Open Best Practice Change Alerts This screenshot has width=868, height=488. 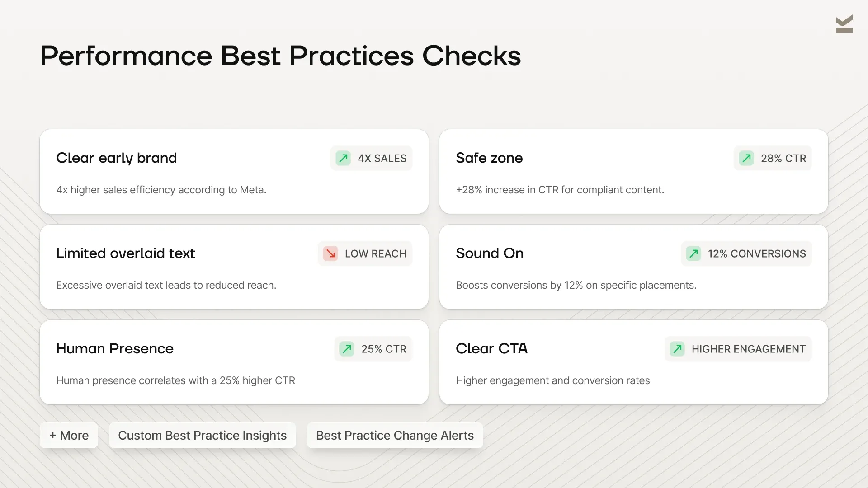point(395,435)
